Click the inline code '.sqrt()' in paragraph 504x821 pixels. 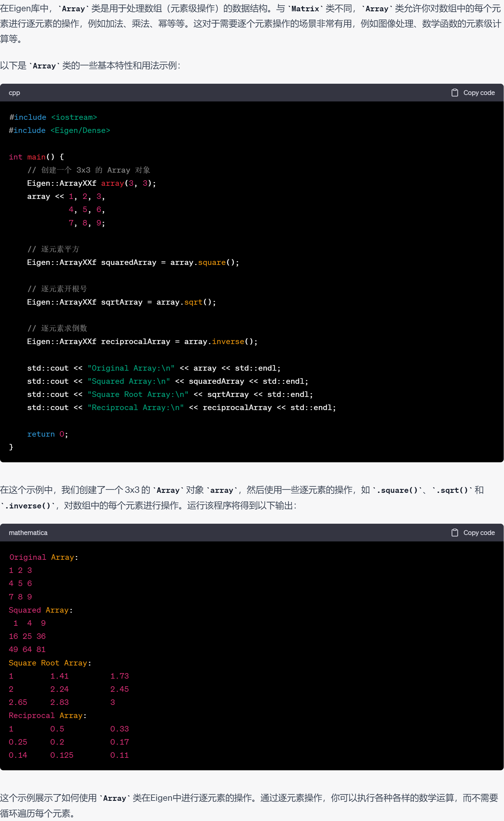(x=452, y=490)
